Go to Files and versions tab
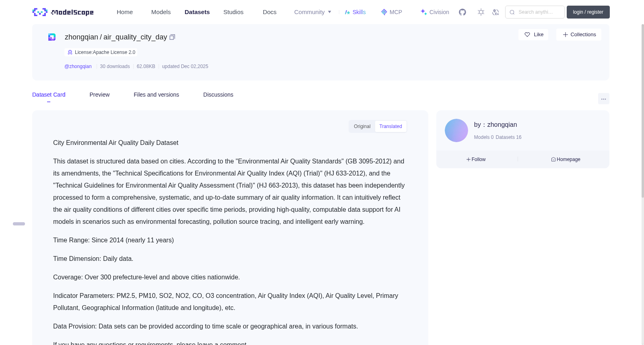The image size is (644, 345). click(x=156, y=95)
